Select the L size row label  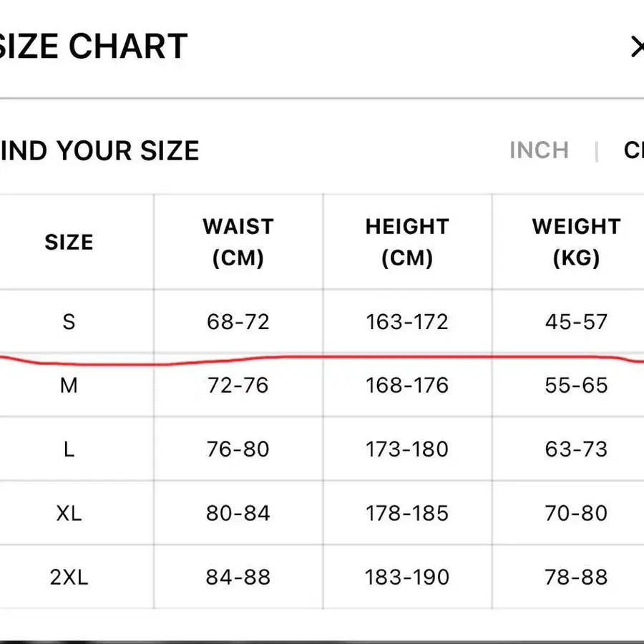69,449
